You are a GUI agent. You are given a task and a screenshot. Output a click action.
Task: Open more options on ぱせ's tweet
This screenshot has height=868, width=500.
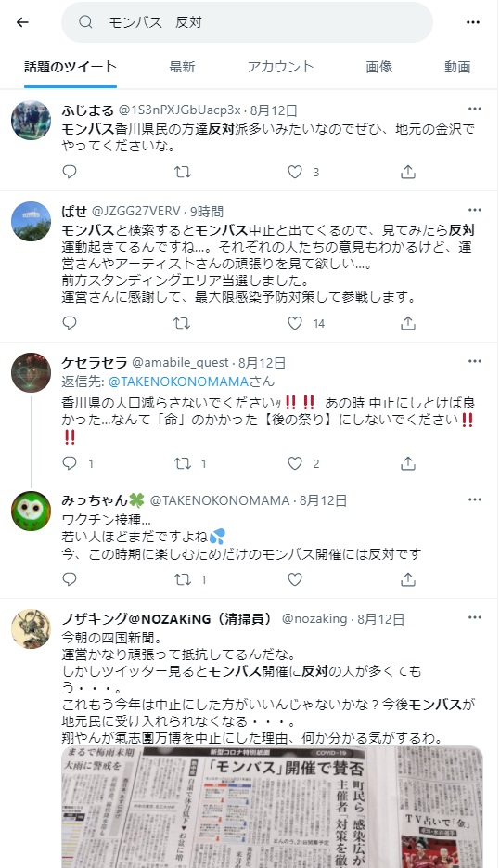[x=475, y=210]
